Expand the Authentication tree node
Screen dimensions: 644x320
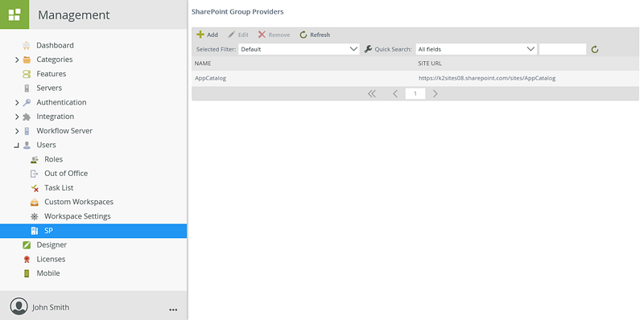coord(17,103)
